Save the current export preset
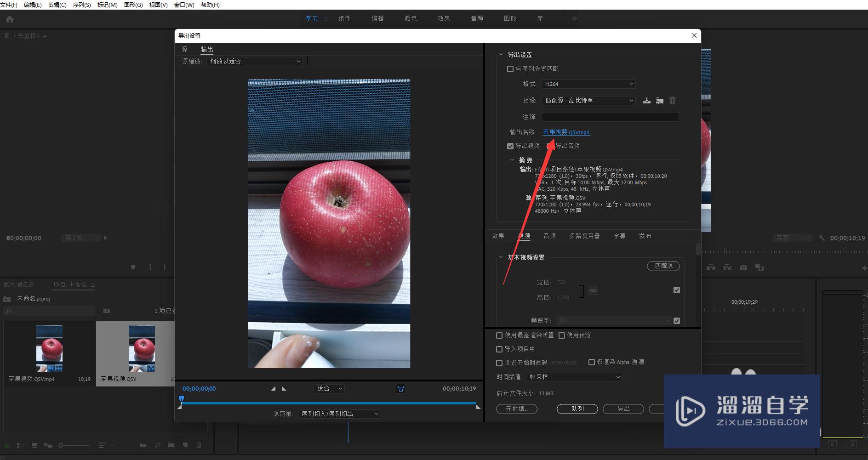 [646, 101]
